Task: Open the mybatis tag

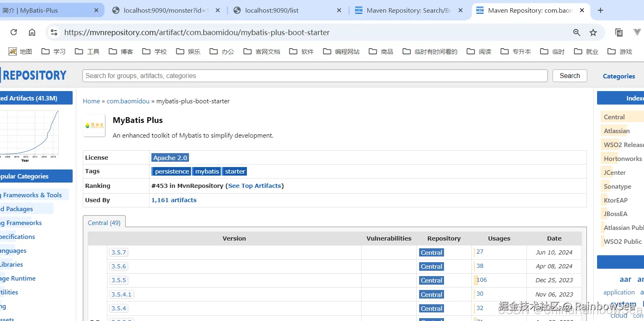Action: click(x=207, y=172)
